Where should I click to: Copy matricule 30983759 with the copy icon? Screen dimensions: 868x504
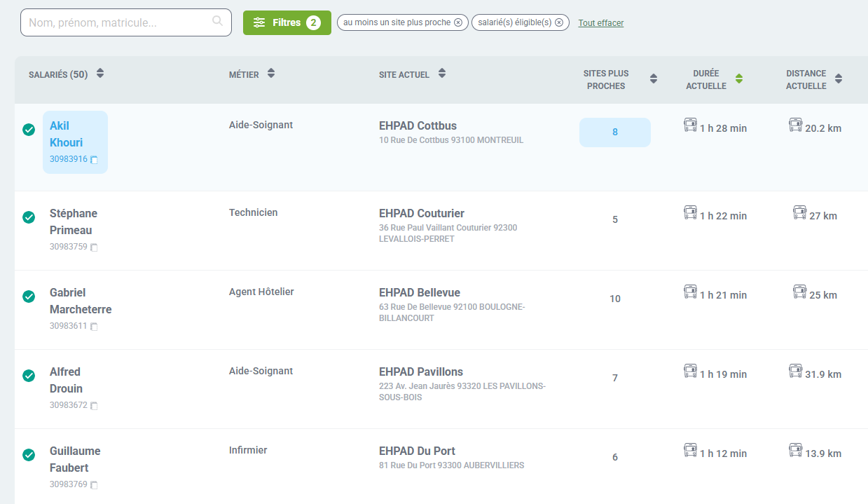94,247
